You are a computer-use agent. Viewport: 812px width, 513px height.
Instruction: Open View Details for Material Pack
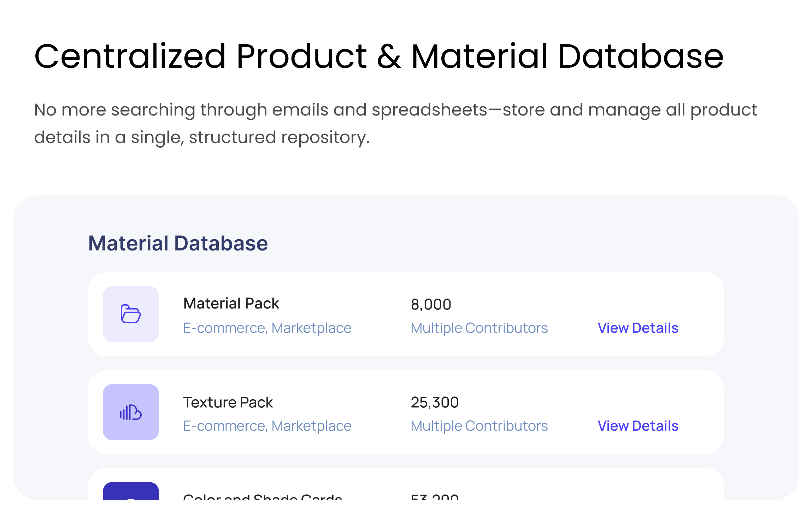coord(638,328)
